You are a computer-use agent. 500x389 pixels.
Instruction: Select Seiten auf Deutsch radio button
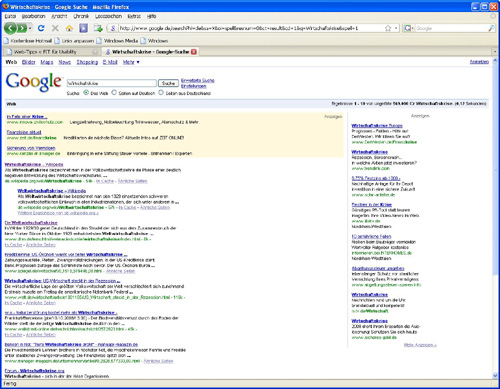point(114,92)
